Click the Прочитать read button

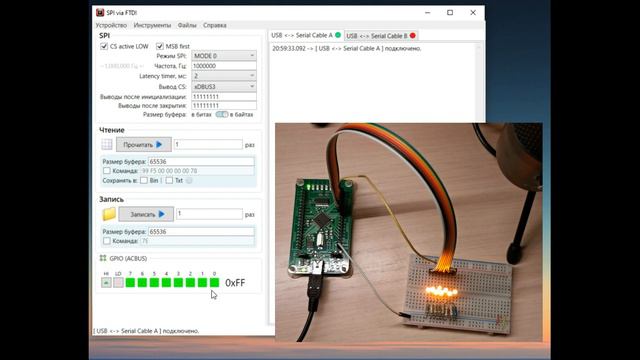click(x=144, y=144)
